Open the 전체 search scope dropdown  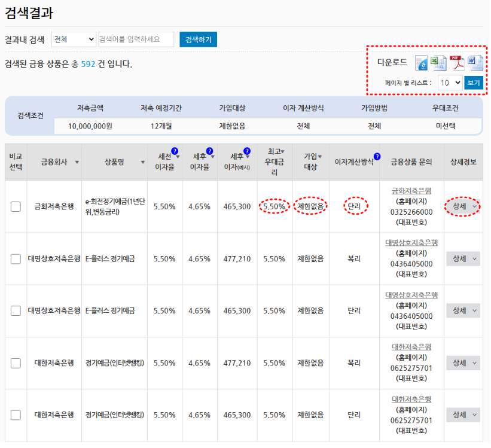tap(74, 39)
